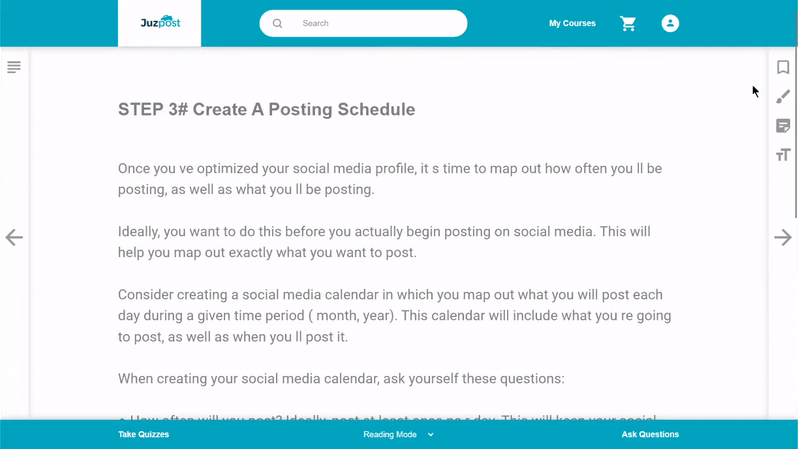Click the STEP 3# Create A Posting Schedule heading

click(267, 109)
